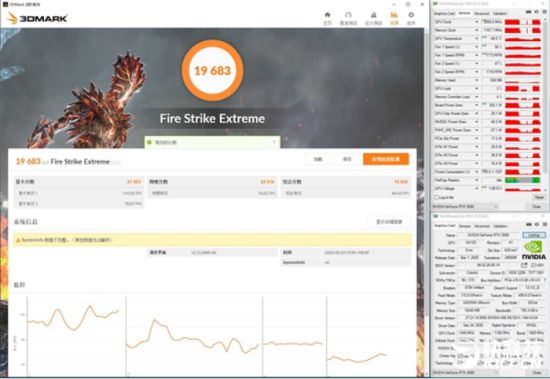This screenshot has width=550, height=379.
Task: Switch to Sensors tab in lower GPU-Z window
Action: click(465, 226)
